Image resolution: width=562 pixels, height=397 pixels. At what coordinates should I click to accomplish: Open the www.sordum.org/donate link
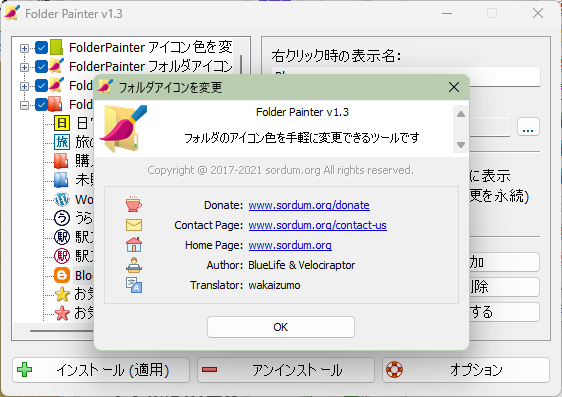pyautogui.click(x=309, y=205)
